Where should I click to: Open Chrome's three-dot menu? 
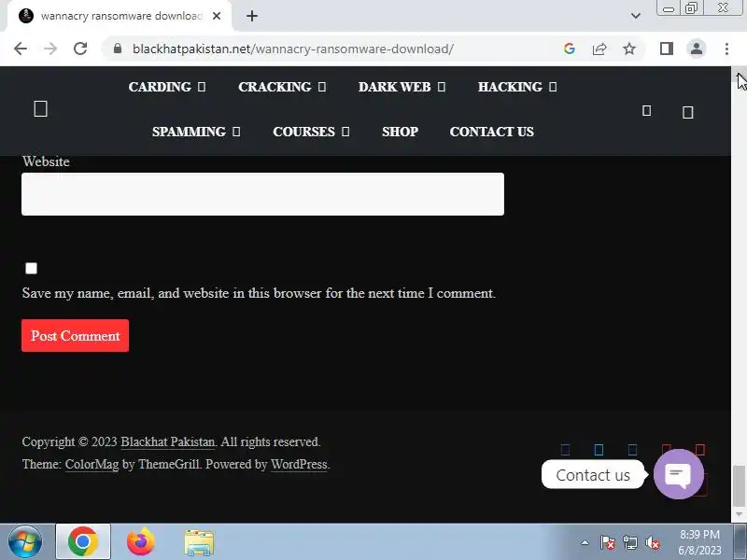[726, 49]
